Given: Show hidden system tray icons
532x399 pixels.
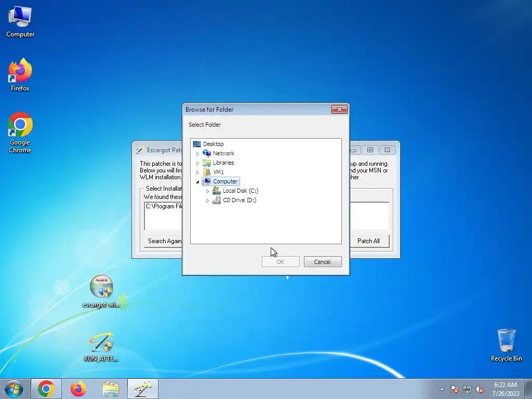Looking at the screenshot, I should coord(442,389).
